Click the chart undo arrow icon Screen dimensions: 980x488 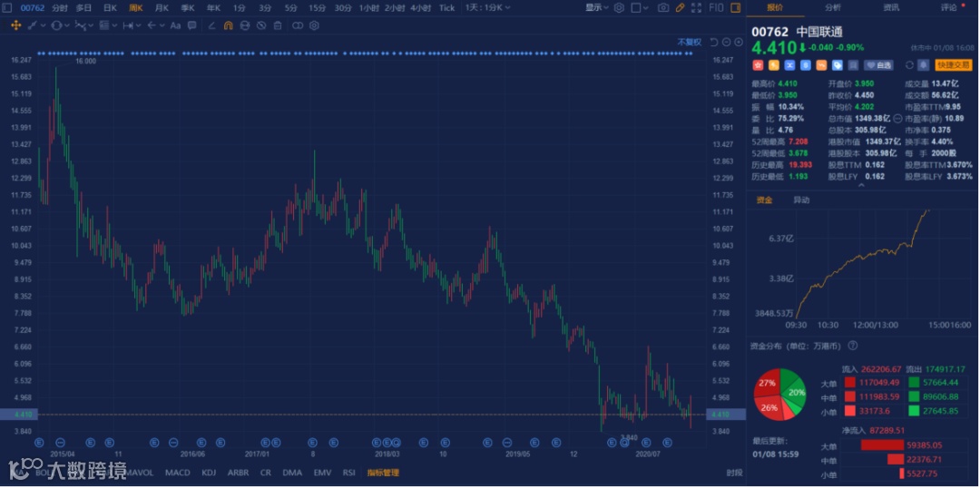click(713, 42)
